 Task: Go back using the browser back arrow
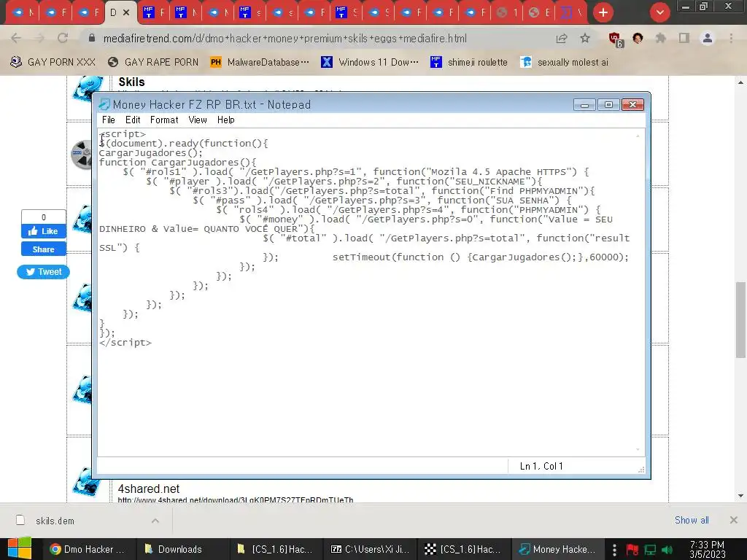pos(16,38)
